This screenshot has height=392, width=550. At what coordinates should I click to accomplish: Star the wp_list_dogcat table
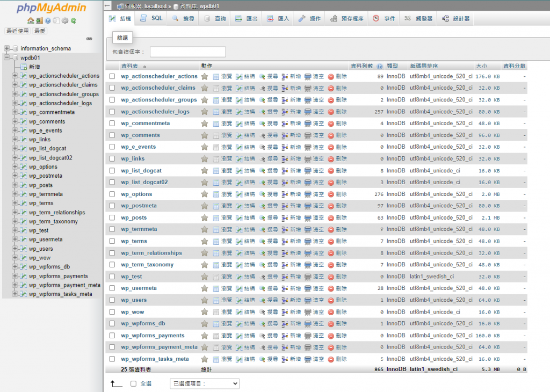[205, 171]
